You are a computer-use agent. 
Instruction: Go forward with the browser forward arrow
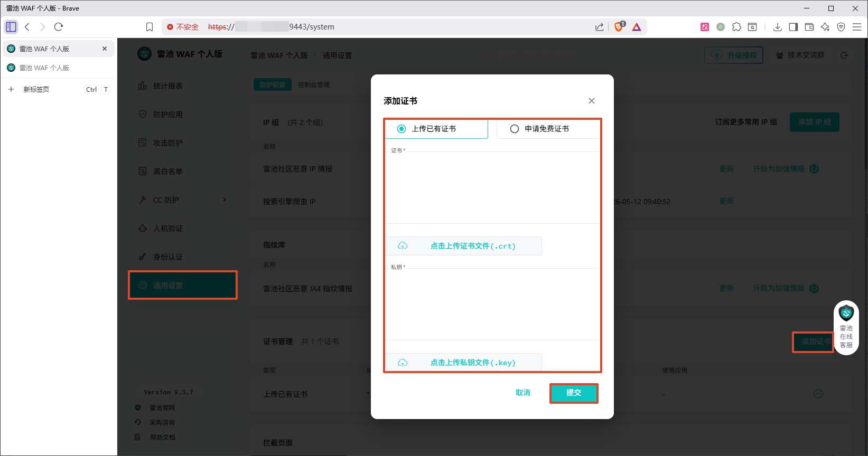pos(43,27)
